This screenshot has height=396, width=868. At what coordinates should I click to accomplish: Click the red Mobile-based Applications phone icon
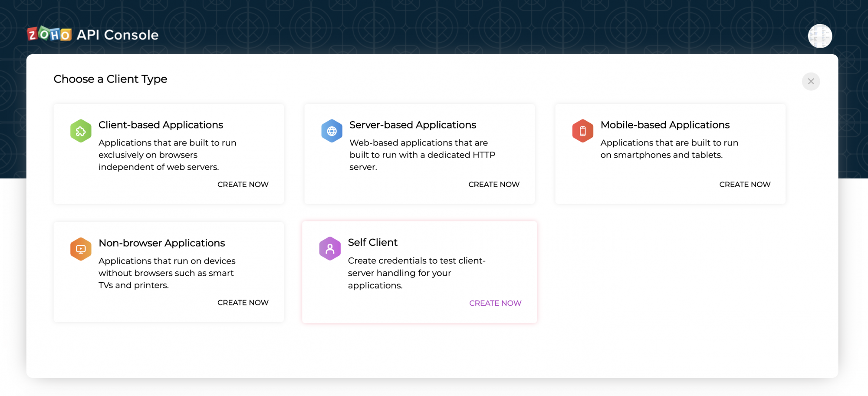click(x=582, y=131)
